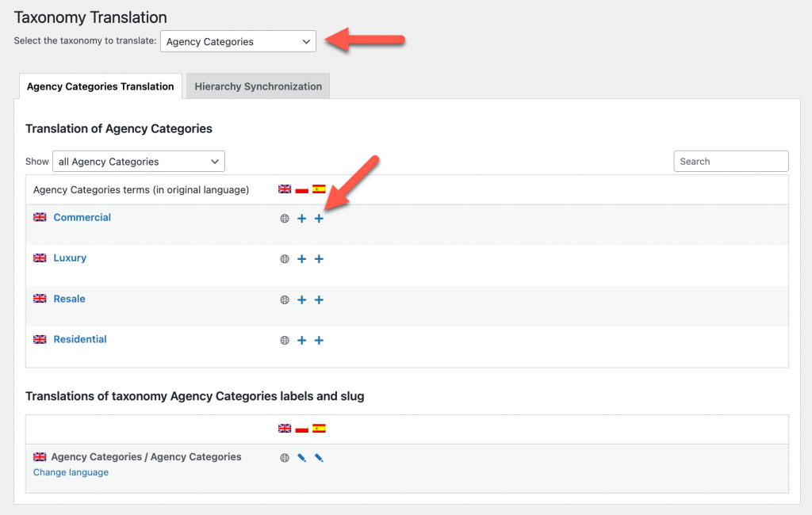Open the Commercial term link
812x515 pixels.
pos(82,217)
